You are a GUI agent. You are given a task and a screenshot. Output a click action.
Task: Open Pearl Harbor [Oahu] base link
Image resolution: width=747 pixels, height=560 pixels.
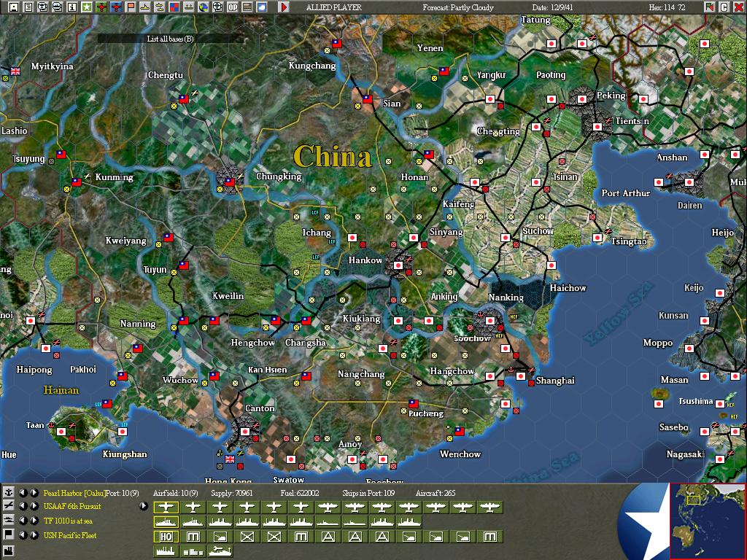point(74,493)
